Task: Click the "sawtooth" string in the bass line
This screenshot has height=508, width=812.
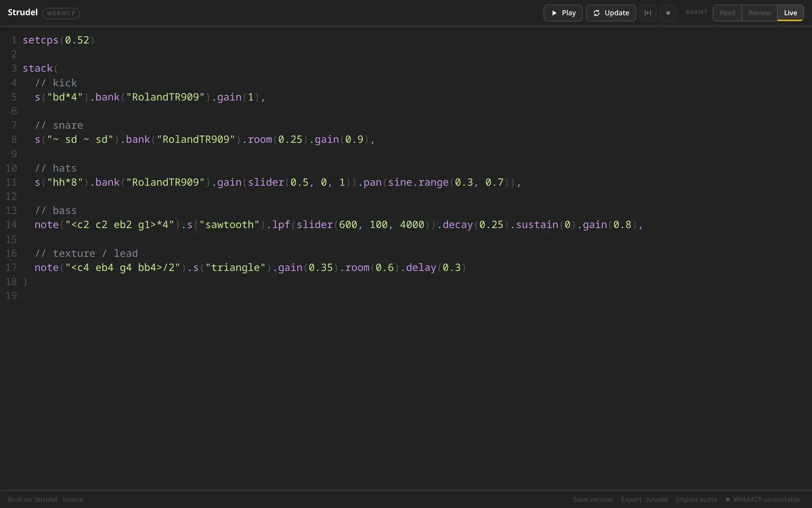Action: pyautogui.click(x=229, y=225)
